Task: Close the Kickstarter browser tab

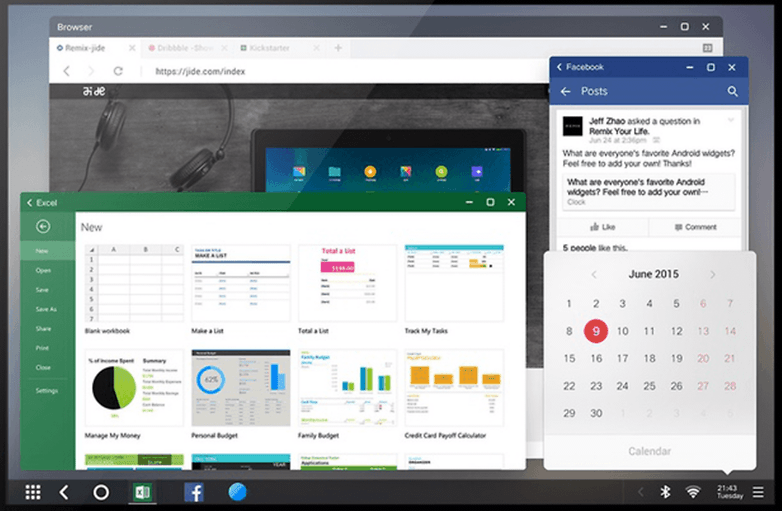Action: pyautogui.click(x=316, y=48)
